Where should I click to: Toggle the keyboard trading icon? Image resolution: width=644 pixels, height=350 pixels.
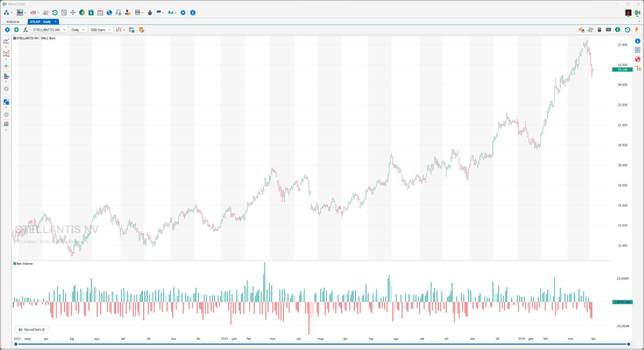coord(609,30)
